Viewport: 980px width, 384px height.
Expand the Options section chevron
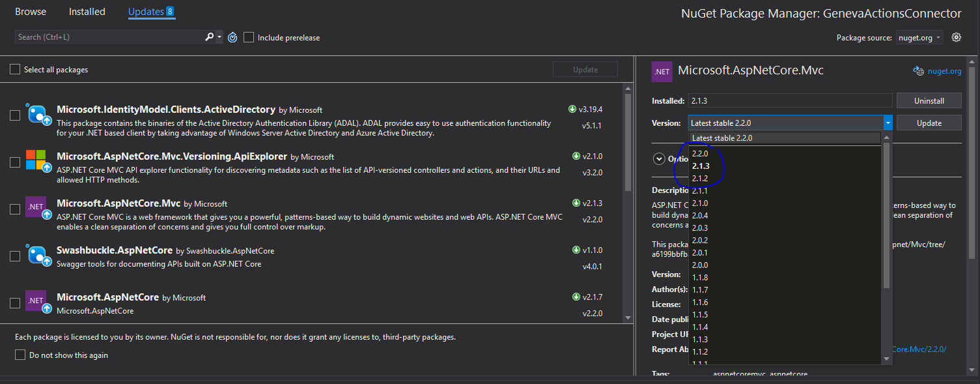[658, 158]
